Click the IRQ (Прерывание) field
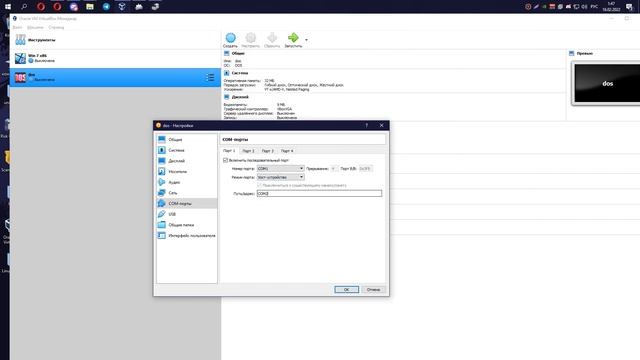 coord(334,169)
